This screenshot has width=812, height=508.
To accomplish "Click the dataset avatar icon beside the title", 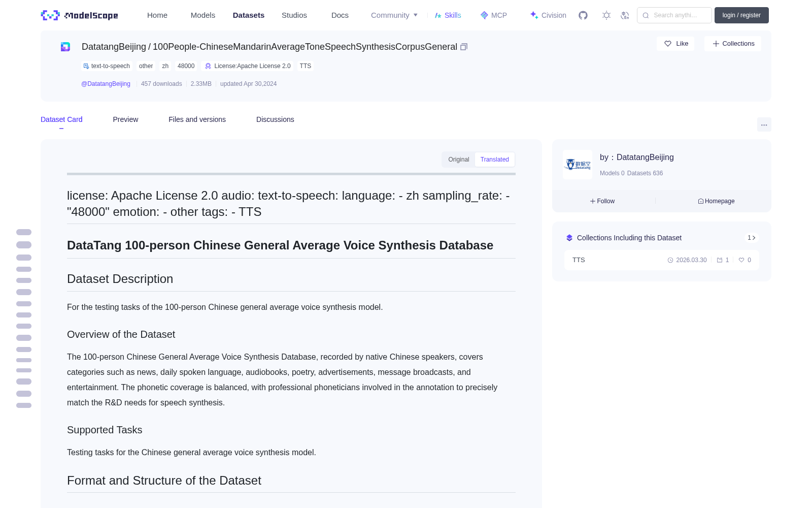I will tap(65, 47).
